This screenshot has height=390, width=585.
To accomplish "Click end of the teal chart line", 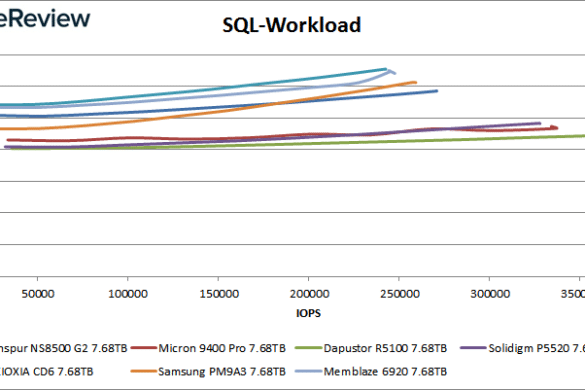I will tap(385, 69).
